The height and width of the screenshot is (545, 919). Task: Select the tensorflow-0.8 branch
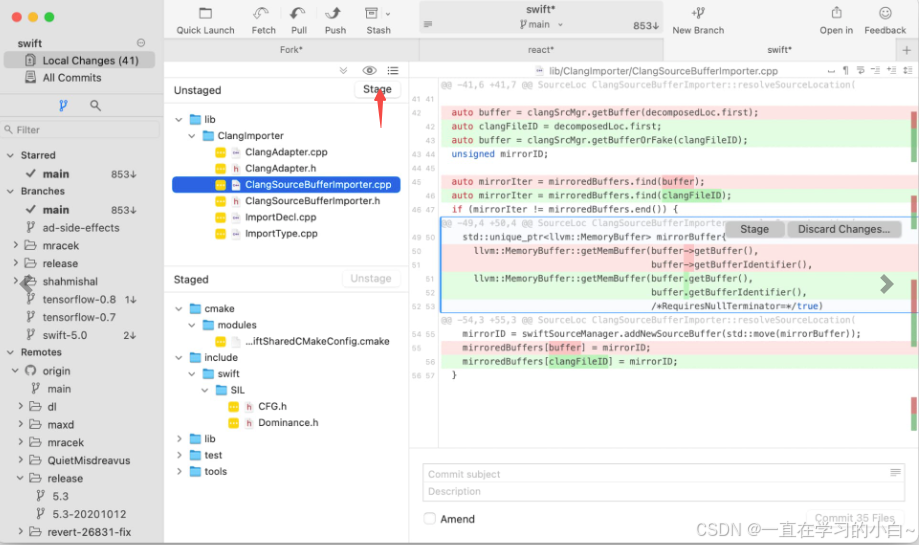(79, 299)
